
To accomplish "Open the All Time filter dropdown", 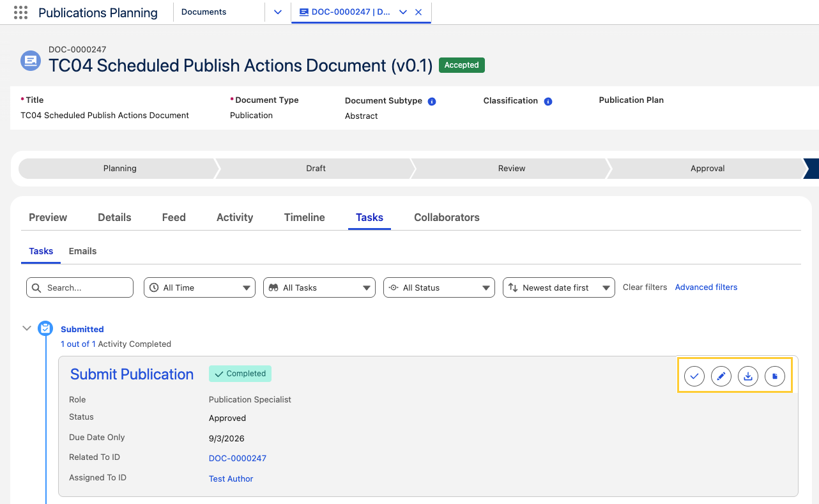I will [199, 287].
